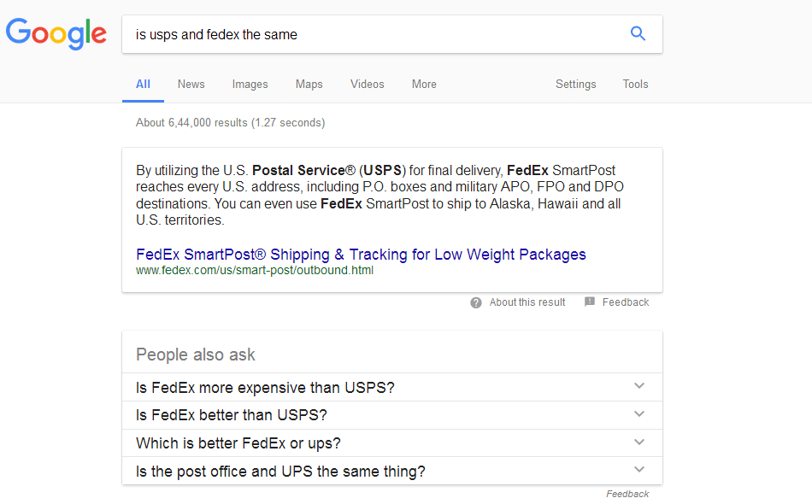Open the Images search category
812x504 pixels.
tap(250, 84)
